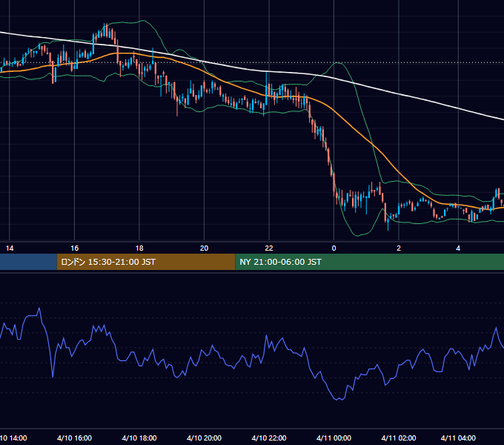The image size is (504, 445).
Task: Click the hour label 20 on price chart axis
Action: (204, 248)
